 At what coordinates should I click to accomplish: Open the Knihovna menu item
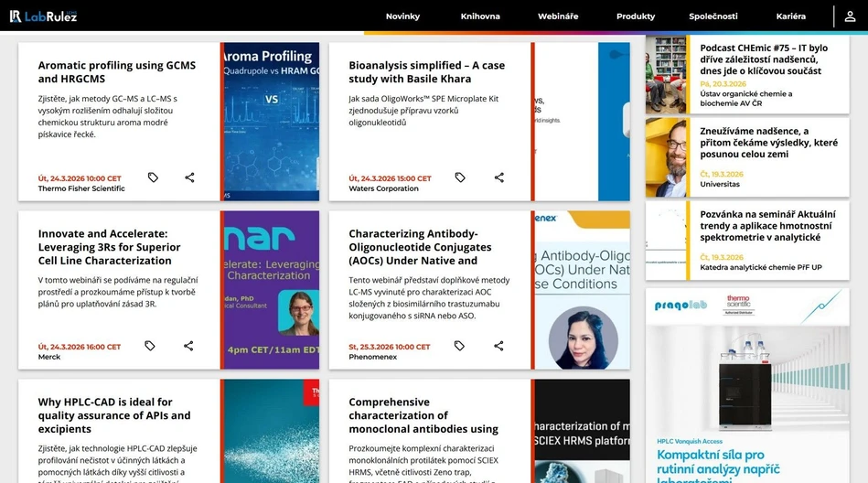pos(480,16)
